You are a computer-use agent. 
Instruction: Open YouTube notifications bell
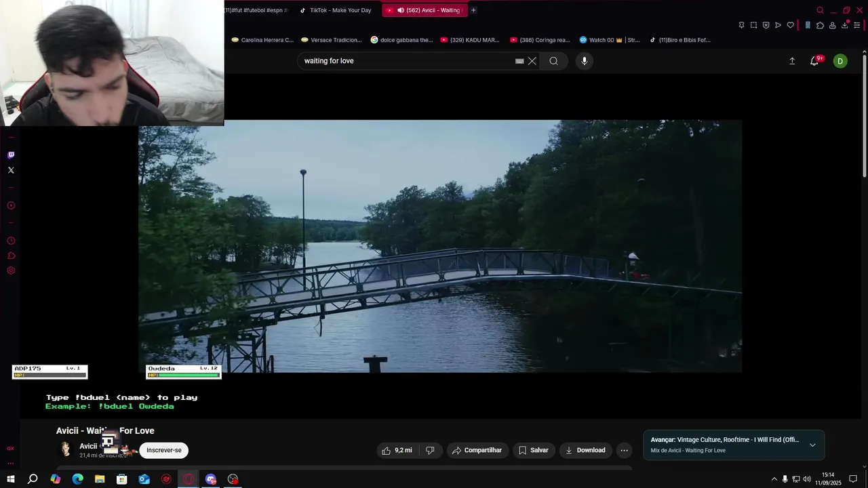pyautogui.click(x=814, y=61)
